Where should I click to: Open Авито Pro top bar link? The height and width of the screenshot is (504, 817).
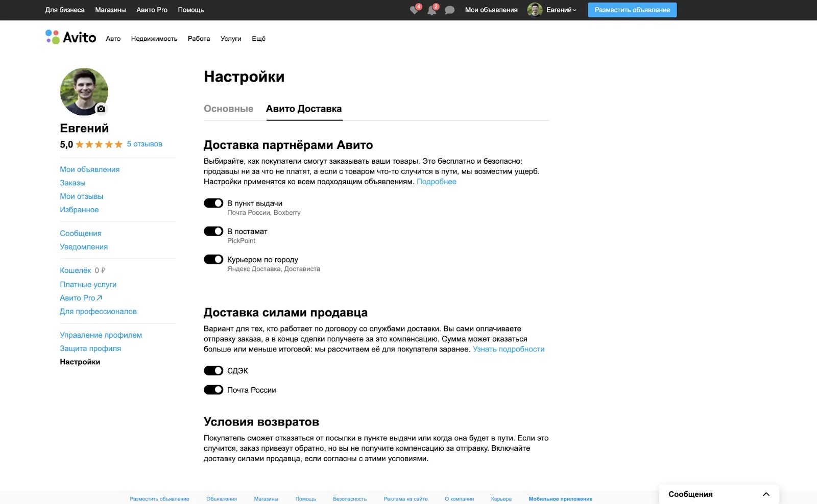(x=152, y=10)
